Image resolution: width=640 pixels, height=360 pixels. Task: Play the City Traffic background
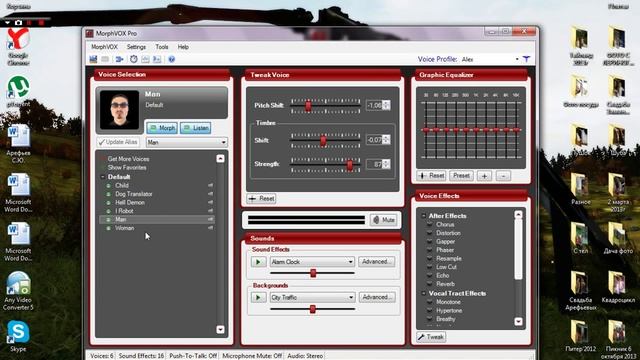click(258, 298)
